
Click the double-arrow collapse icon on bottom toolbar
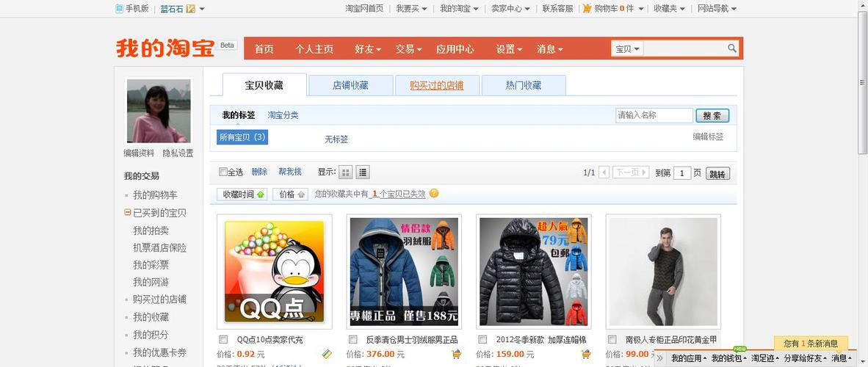[x=659, y=358]
